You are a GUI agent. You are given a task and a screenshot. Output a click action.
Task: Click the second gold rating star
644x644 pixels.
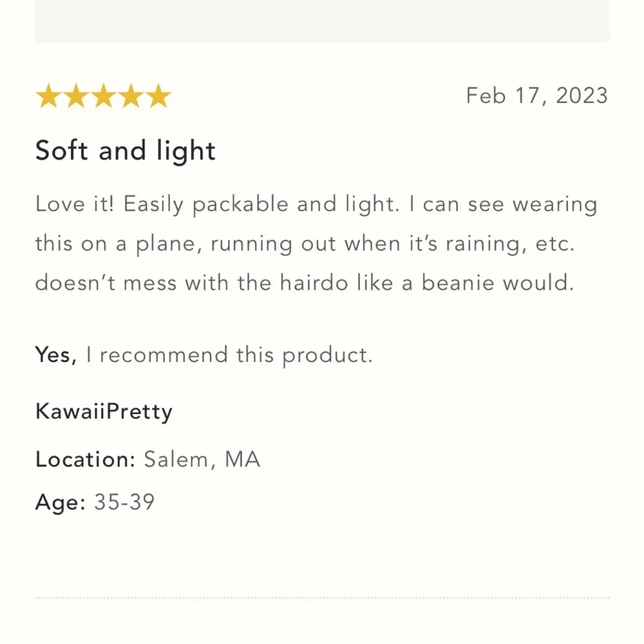[x=76, y=96]
